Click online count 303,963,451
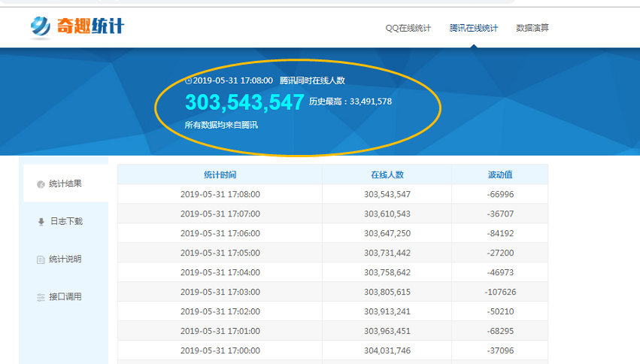The width and height of the screenshot is (640, 364). (x=387, y=332)
